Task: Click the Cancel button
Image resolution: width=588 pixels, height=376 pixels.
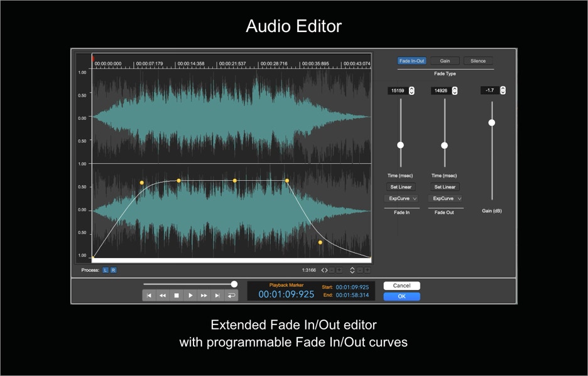Action: pos(401,286)
